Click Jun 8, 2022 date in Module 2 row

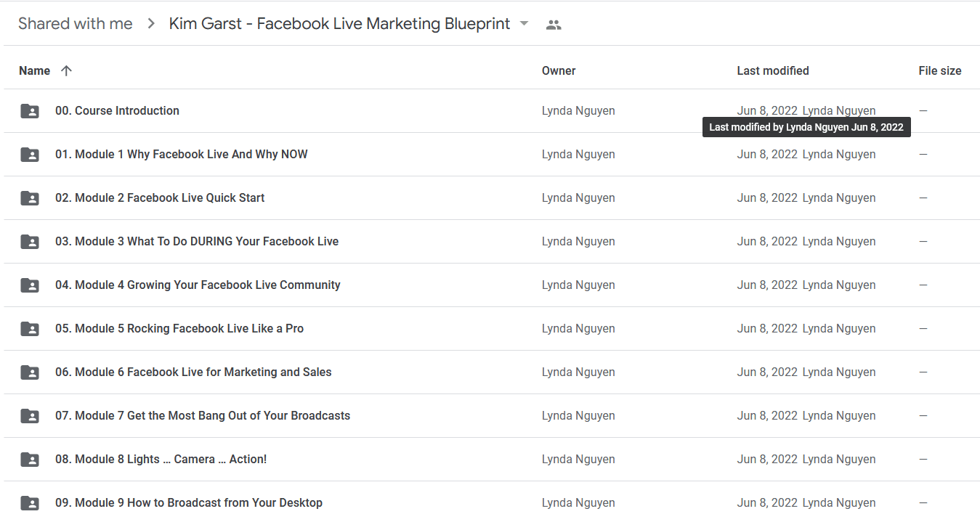coord(767,197)
